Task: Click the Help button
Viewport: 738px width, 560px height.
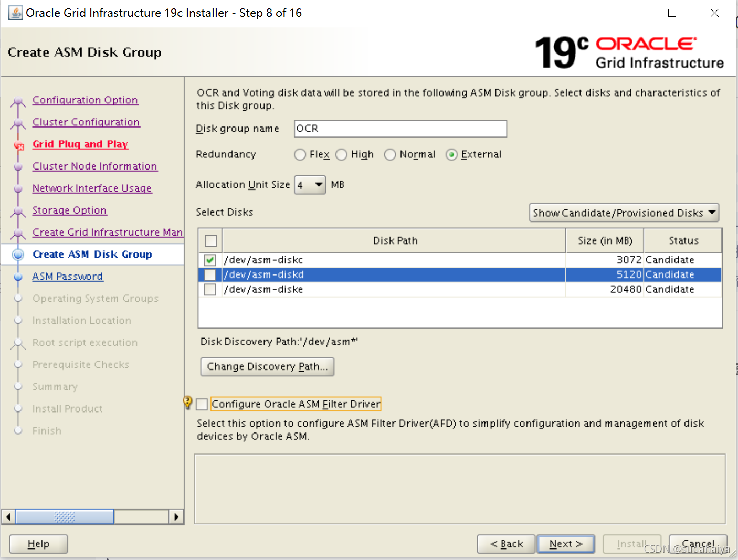Action: pos(38,544)
